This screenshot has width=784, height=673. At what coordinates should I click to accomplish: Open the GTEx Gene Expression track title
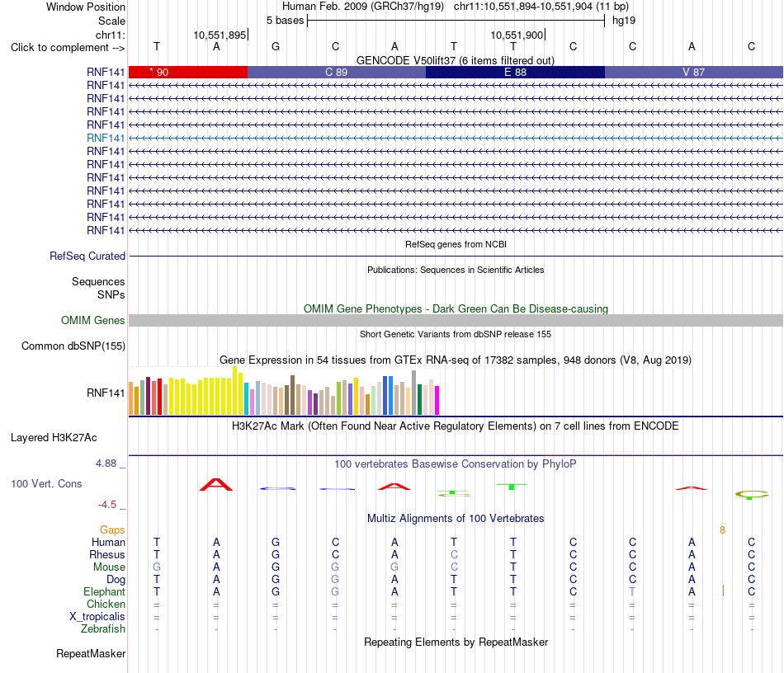[456, 360]
